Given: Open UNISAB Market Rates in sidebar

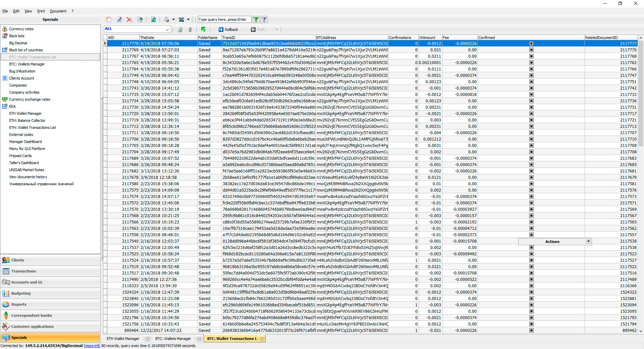Looking at the screenshot, I should (26, 170).
